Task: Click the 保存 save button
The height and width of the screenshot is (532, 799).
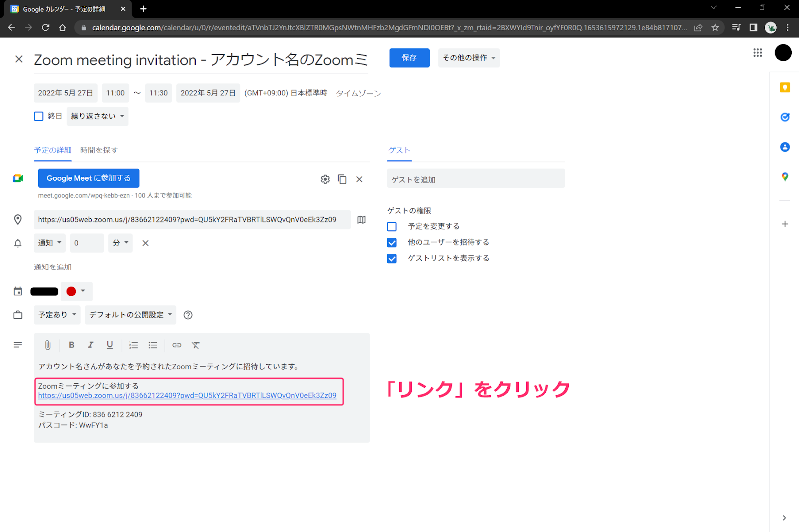Action: click(409, 58)
